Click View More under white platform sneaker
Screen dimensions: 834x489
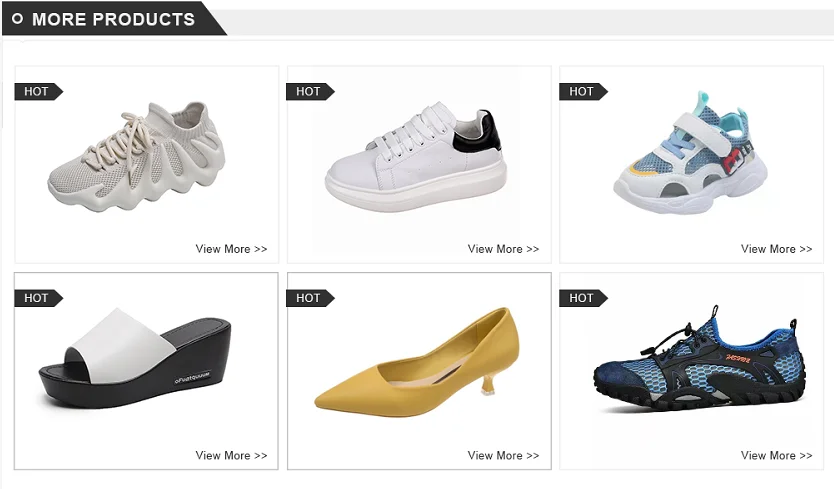[503, 249]
